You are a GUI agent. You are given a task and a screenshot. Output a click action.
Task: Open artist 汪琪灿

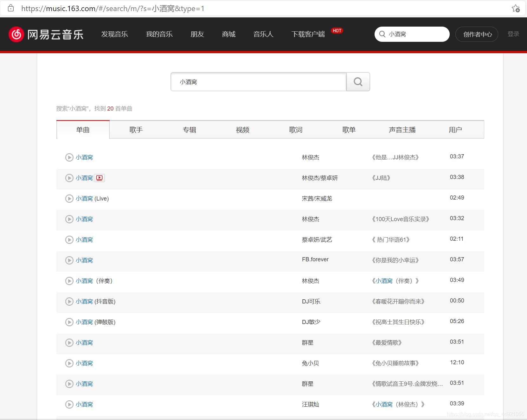[311, 404]
